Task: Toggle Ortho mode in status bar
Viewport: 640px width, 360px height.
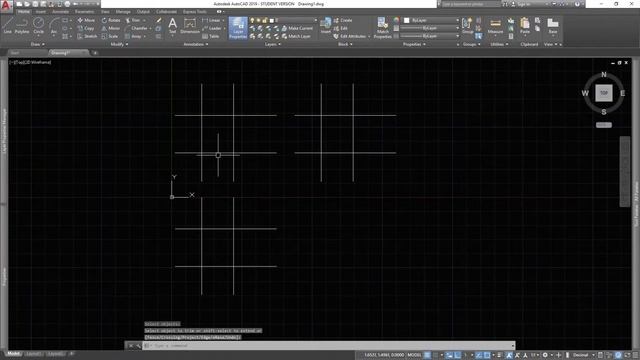Action: (x=458, y=355)
